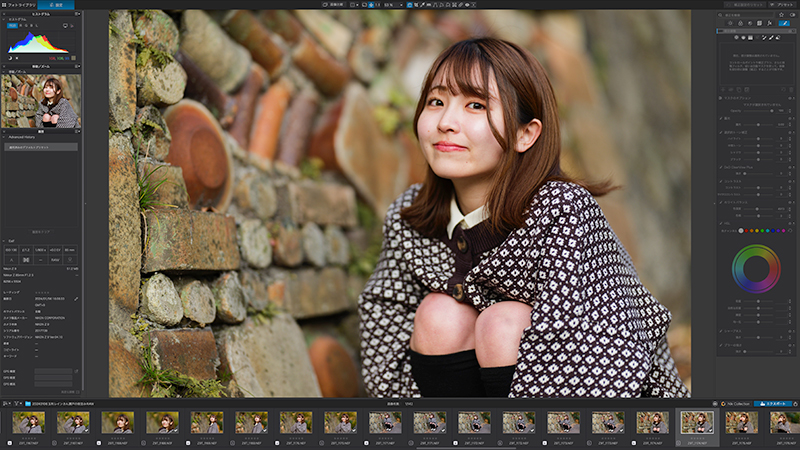
Task: Show favorite palettes with the star icon
Action: click(781, 15)
